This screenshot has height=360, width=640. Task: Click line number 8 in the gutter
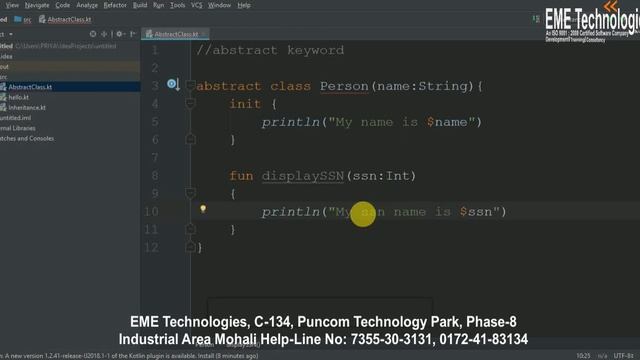[155, 176]
